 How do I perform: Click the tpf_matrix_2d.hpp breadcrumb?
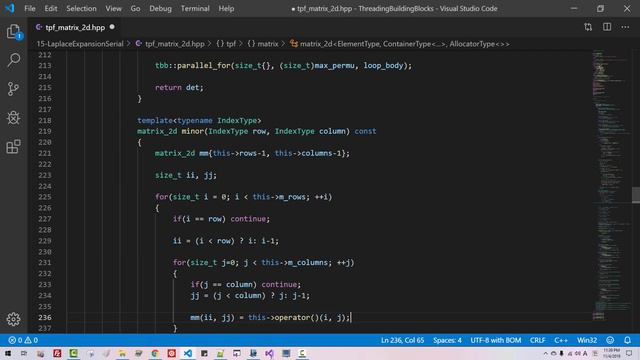click(x=170, y=44)
